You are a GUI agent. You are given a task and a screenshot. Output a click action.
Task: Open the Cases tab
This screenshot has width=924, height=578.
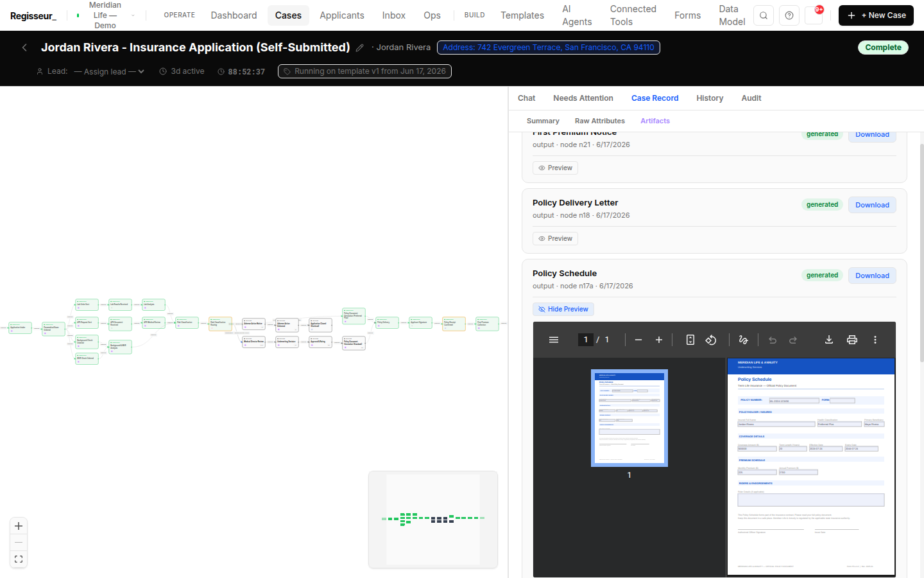pyautogui.click(x=288, y=15)
